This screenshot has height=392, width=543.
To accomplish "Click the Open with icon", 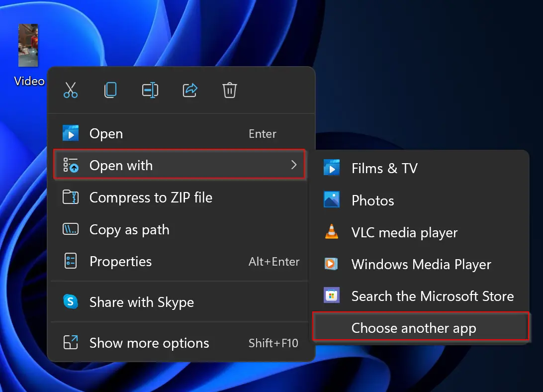I will [x=71, y=165].
